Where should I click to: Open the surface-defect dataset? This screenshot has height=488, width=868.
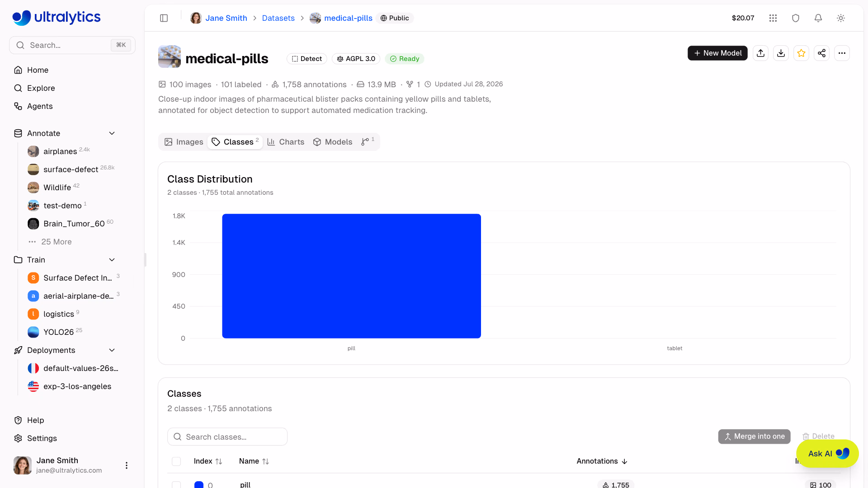[71, 169]
